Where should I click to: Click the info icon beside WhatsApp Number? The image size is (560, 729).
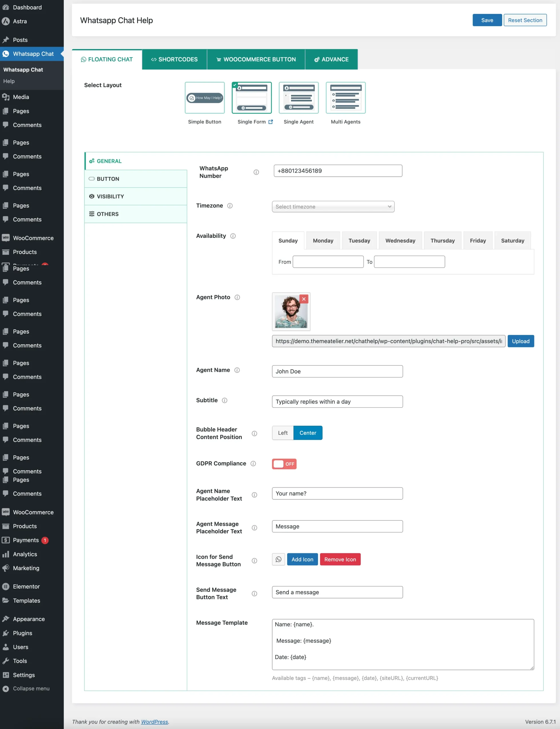(256, 172)
